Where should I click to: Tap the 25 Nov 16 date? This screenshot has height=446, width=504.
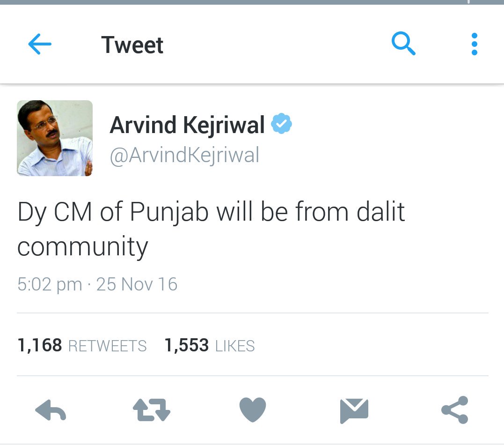(137, 284)
